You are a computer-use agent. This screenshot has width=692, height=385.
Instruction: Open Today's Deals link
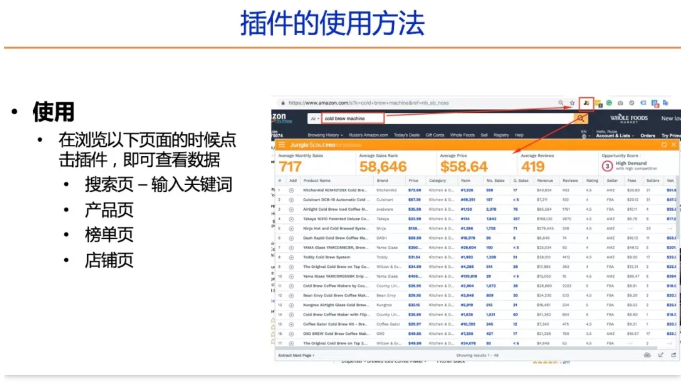click(x=406, y=135)
